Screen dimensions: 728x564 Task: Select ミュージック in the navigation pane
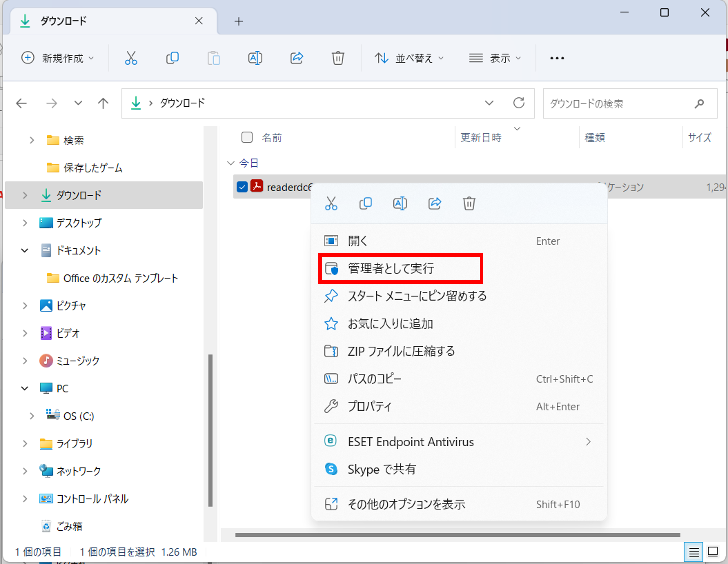click(x=78, y=361)
